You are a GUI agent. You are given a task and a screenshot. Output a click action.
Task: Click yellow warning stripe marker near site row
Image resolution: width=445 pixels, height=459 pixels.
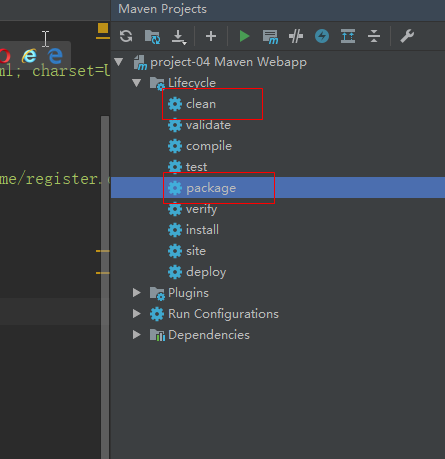103,251
